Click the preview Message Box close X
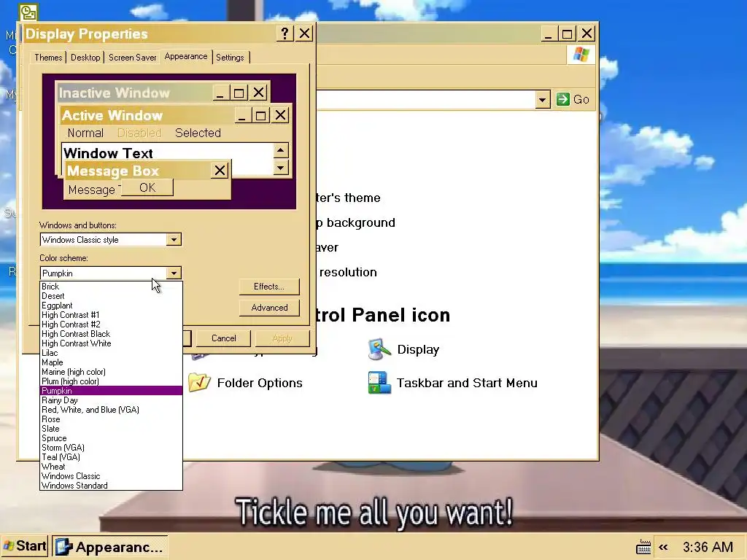 [x=220, y=171]
